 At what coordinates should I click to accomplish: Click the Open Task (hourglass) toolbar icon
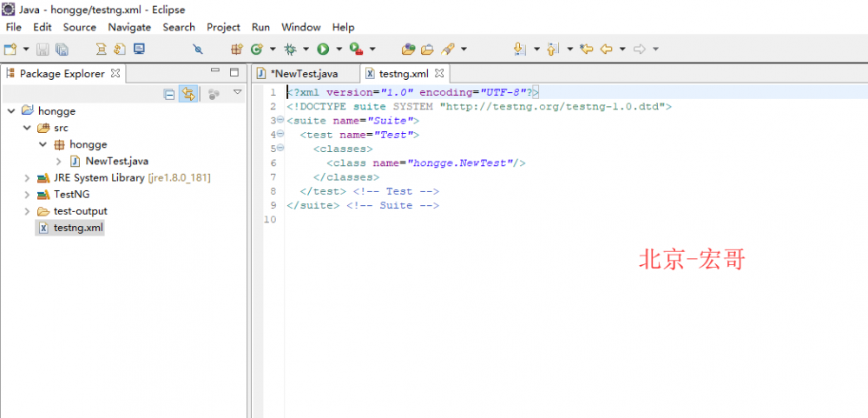pyautogui.click(x=102, y=50)
